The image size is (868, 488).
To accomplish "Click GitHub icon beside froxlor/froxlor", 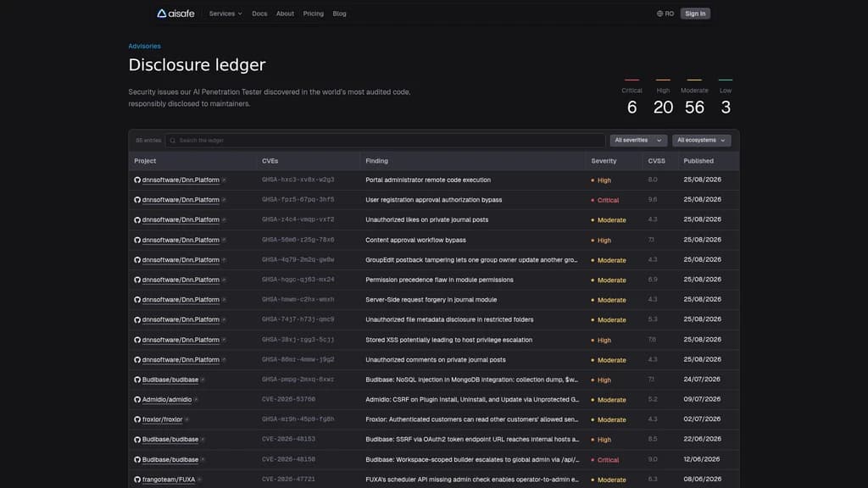I will tap(137, 419).
